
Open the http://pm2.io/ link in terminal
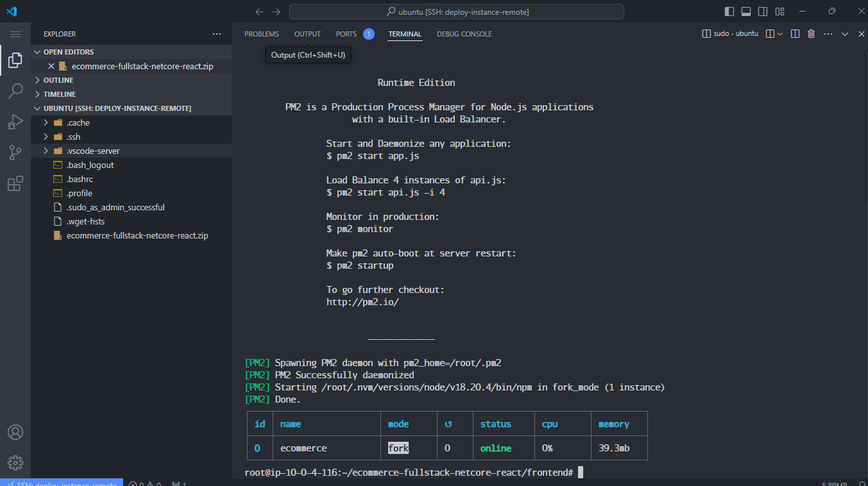click(x=362, y=302)
